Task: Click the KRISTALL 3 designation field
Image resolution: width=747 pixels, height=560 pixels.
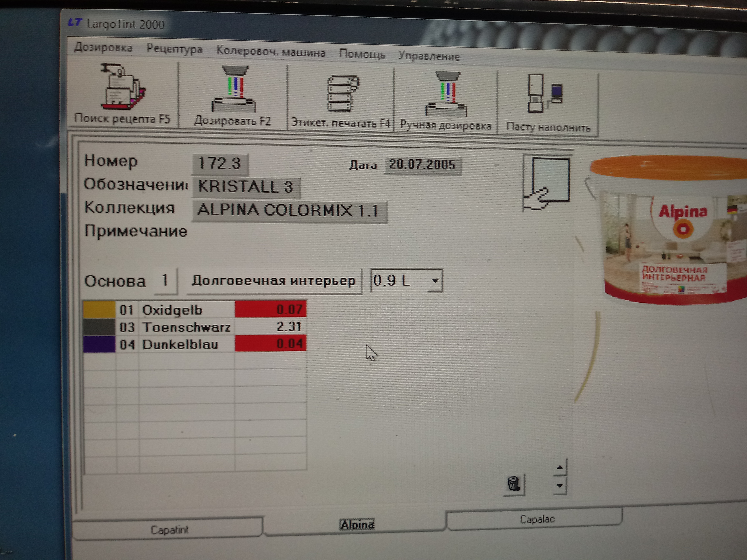Action: (246, 187)
